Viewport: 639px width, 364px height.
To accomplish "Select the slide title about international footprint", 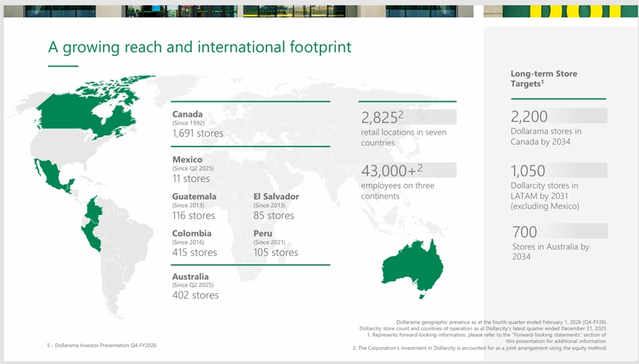I will click(199, 47).
